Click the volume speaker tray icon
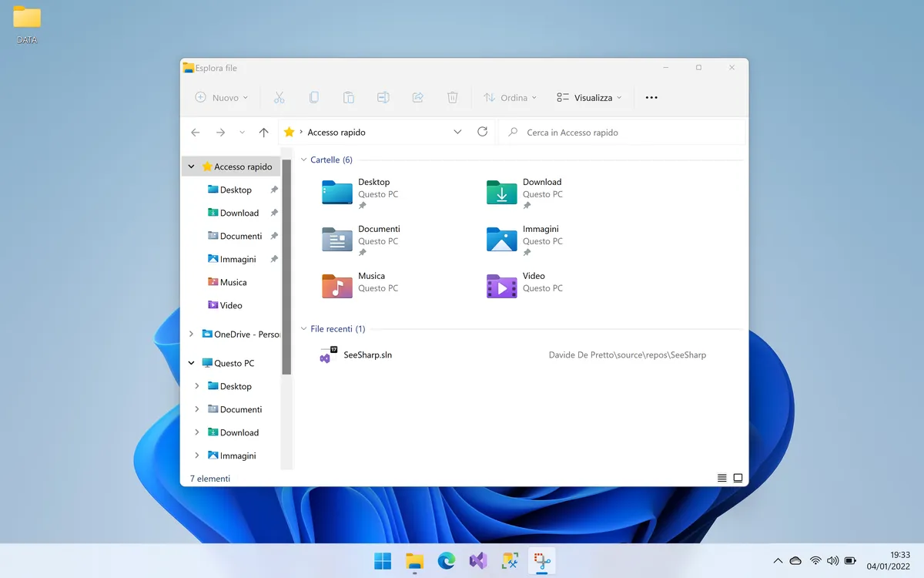 point(832,560)
